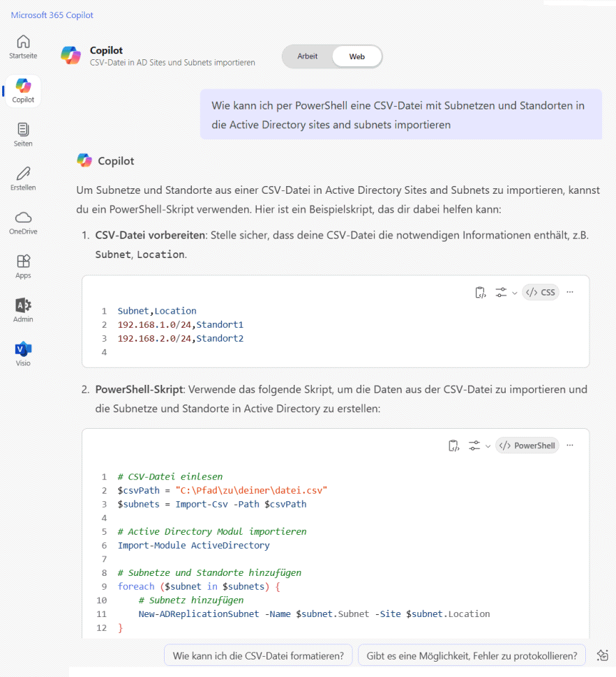Click the '192.168.2.0/24,Standort2' line
The image size is (616, 677).
[x=181, y=339]
